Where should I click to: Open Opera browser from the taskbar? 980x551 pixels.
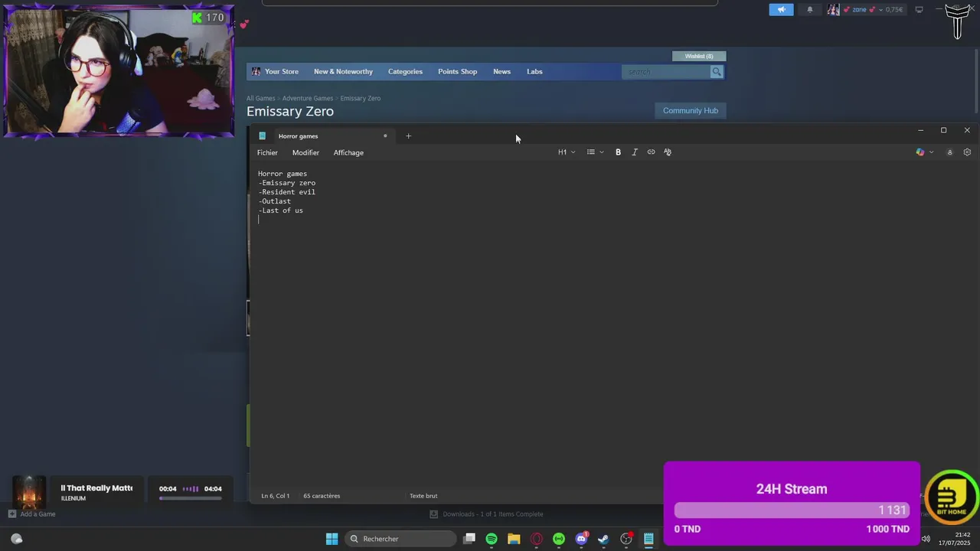pos(537,539)
